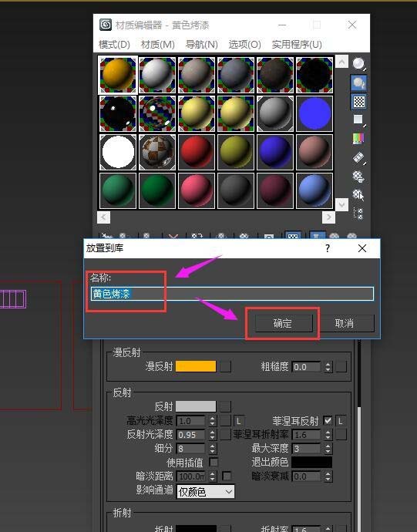Close the 放置到库 dialog with X
Screen dimensions: 417x532
click(x=362, y=248)
